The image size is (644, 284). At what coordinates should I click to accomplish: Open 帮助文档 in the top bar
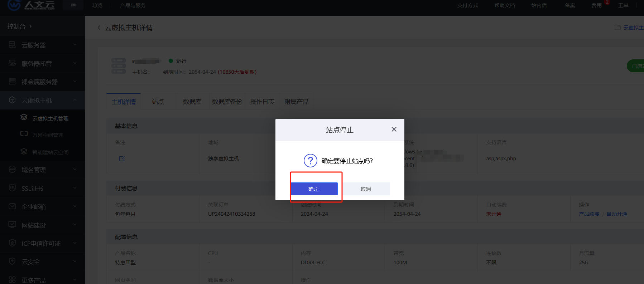[505, 5]
